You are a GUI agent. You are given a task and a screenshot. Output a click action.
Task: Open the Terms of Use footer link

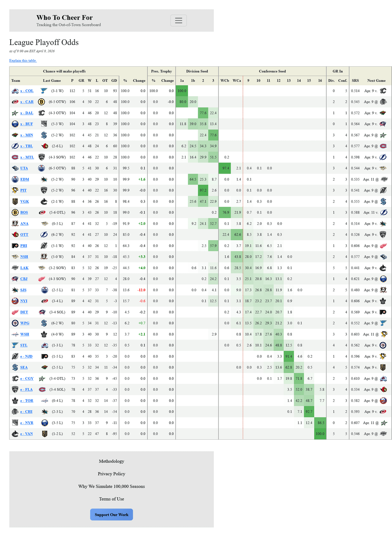[111, 499]
